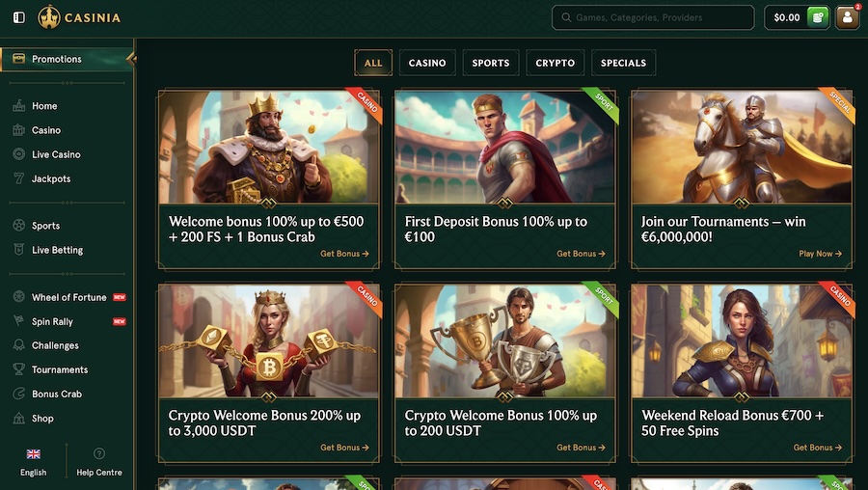Click the Home icon in sidebar

click(18, 106)
